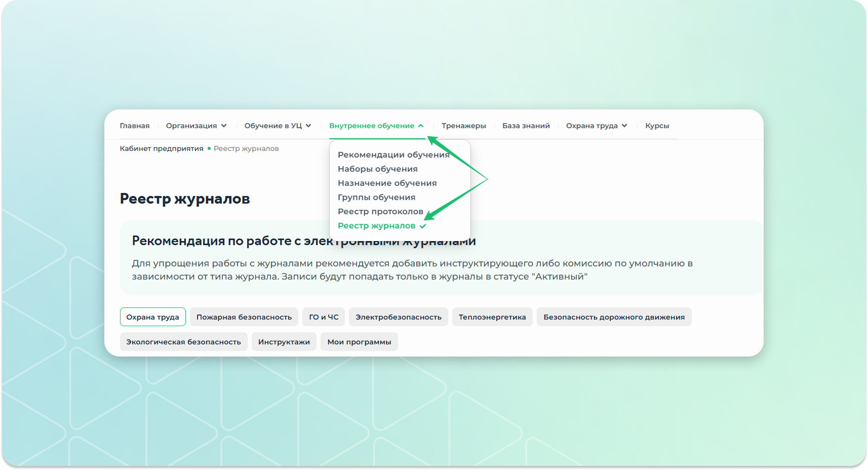The image size is (868, 470).
Task: Go to База знаний page
Action: coord(526,126)
